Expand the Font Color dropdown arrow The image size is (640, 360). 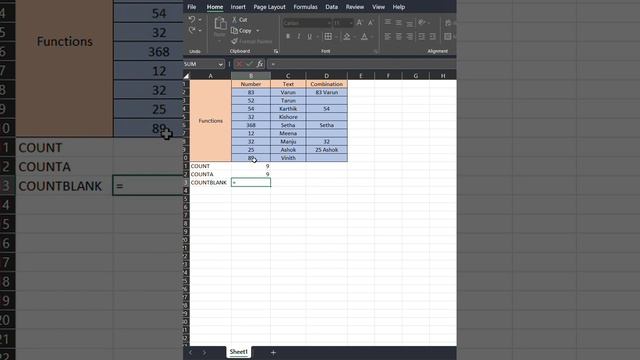(372, 37)
